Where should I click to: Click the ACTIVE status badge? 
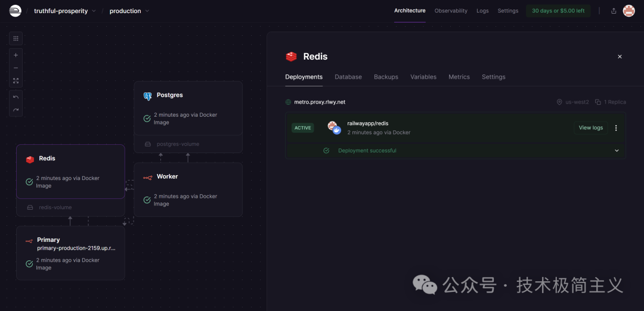303,127
